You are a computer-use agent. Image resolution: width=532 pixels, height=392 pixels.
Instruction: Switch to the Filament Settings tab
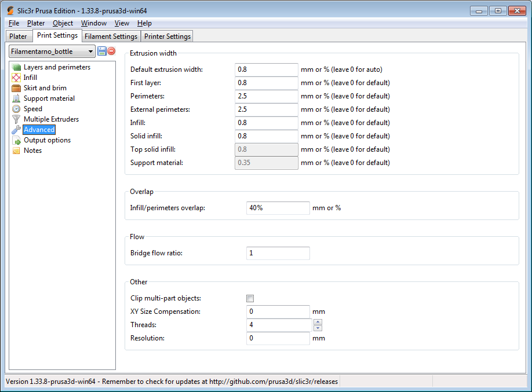111,36
